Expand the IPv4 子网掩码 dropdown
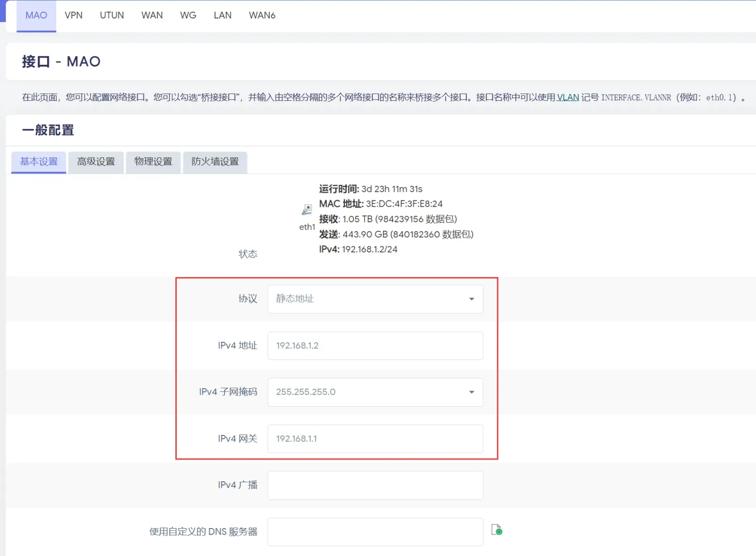The image size is (756, 556). [x=375, y=392]
